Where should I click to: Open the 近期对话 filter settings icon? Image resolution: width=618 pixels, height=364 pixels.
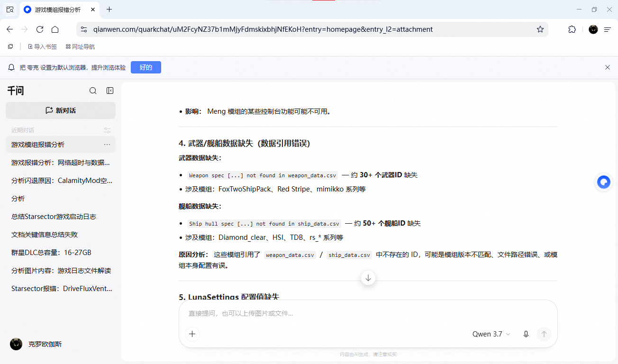(x=107, y=130)
